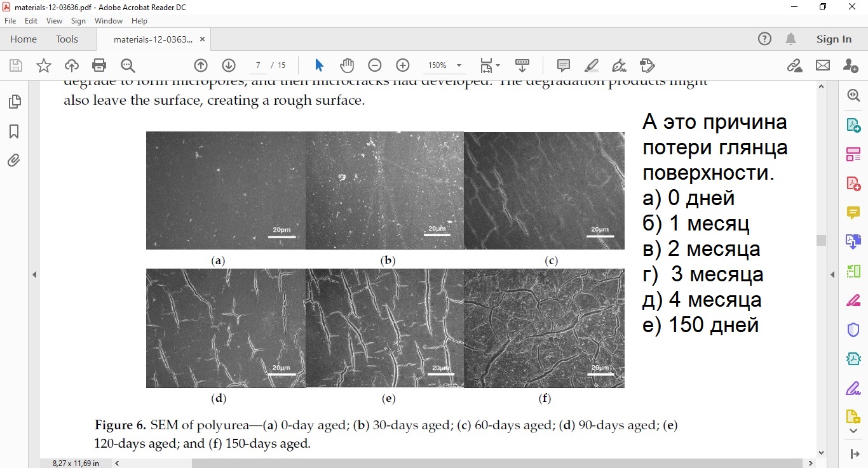The width and height of the screenshot is (868, 468).
Task: Open the Compress PDF tool in right pane
Action: coord(853,359)
